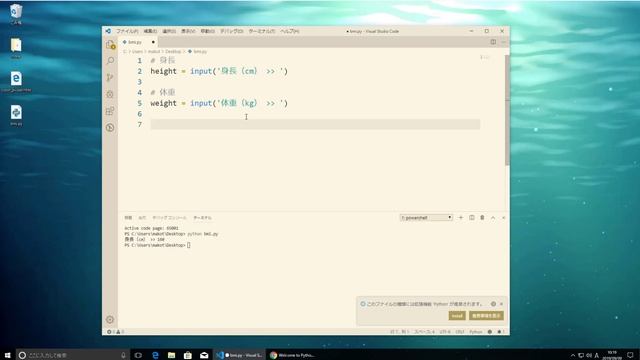Open Mail app from the taskbar
The image size is (640, 360).
click(204, 355)
